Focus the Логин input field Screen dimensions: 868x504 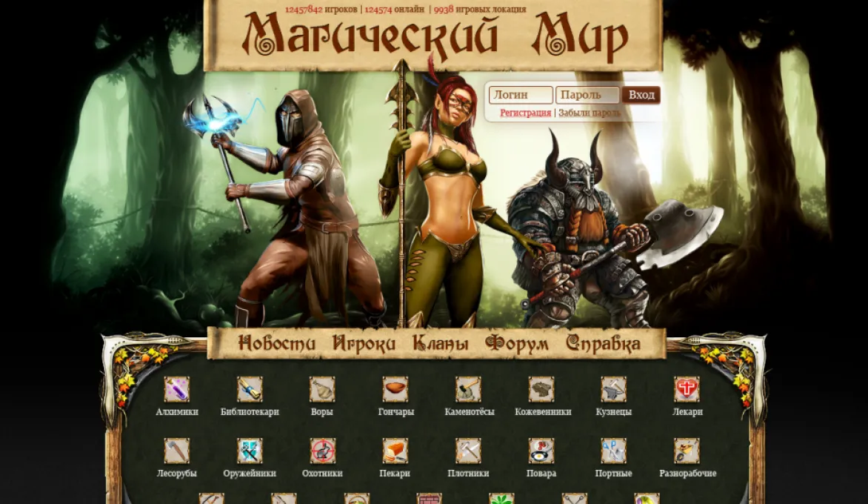click(x=521, y=95)
